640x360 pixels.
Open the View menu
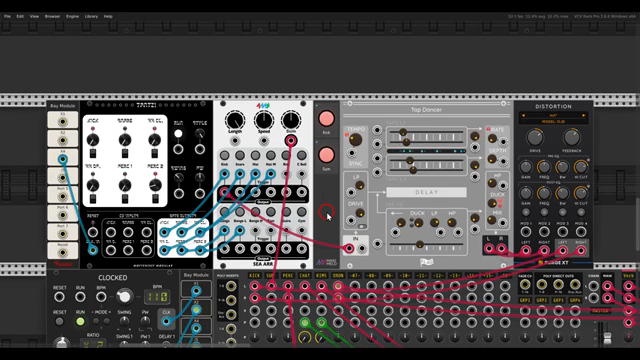click(34, 16)
